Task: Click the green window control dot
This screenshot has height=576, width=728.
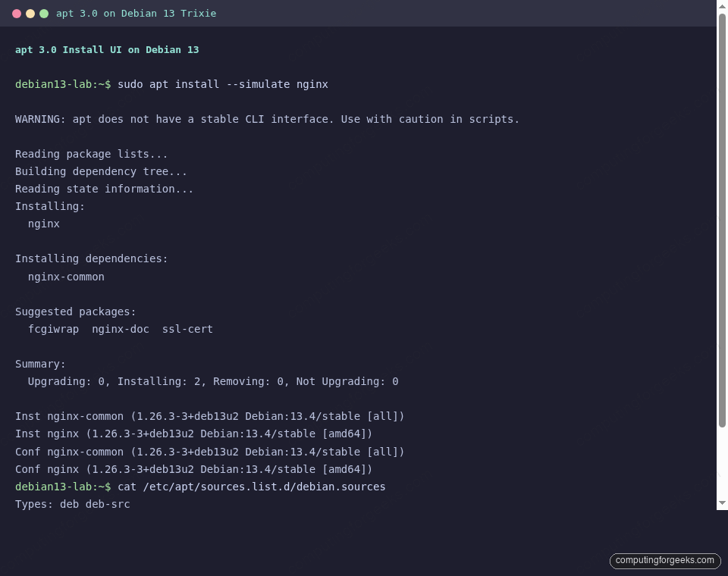Action: click(44, 13)
